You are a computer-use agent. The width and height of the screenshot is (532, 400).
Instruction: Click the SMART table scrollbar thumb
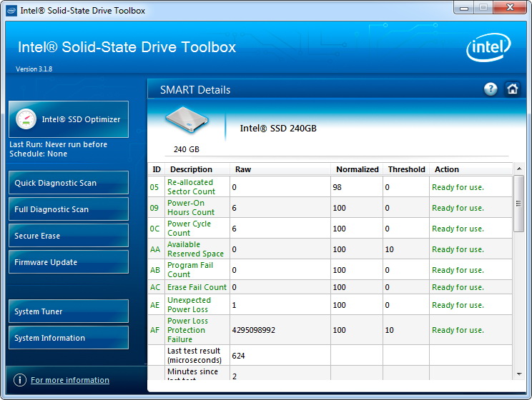pyautogui.click(x=518, y=204)
